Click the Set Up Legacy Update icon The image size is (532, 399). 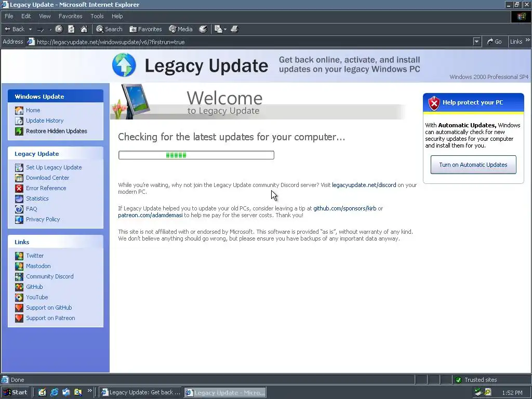[19, 167]
